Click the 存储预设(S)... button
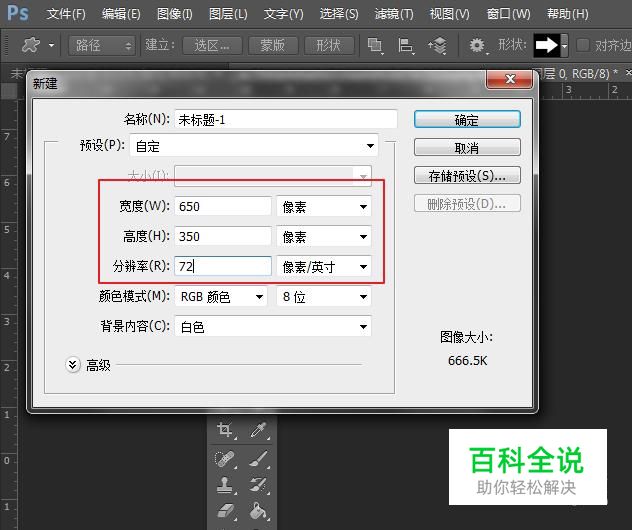The height and width of the screenshot is (530, 632). tap(467, 176)
